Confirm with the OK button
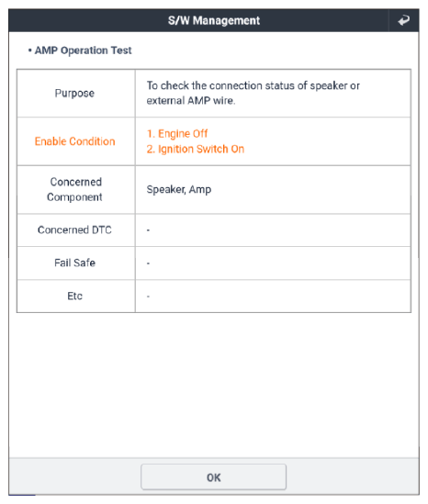The width and height of the screenshot is (428, 504). pos(213,477)
